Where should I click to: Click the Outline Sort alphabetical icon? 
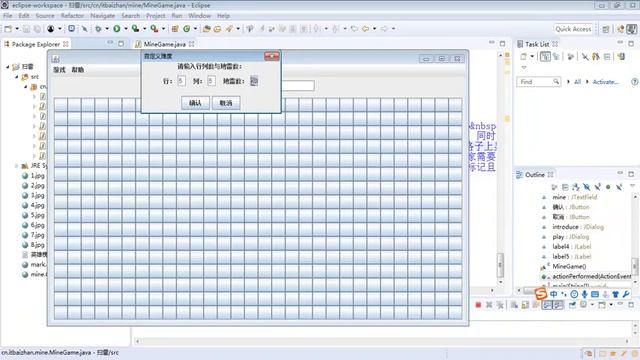(576, 187)
